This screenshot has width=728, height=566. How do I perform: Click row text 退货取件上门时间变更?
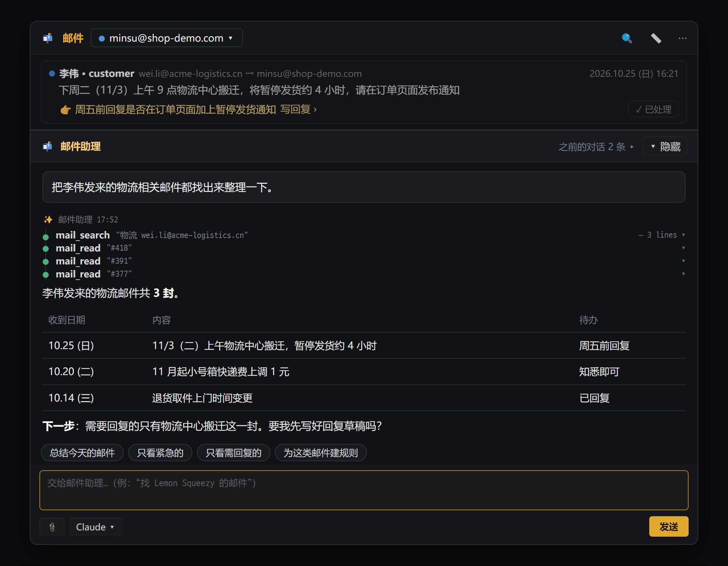point(202,398)
